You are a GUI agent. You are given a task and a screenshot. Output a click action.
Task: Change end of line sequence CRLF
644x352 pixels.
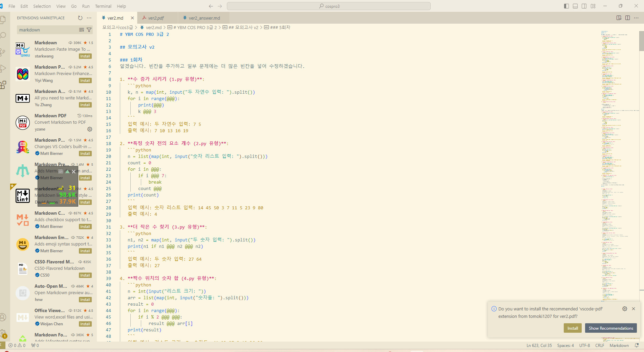point(600,345)
